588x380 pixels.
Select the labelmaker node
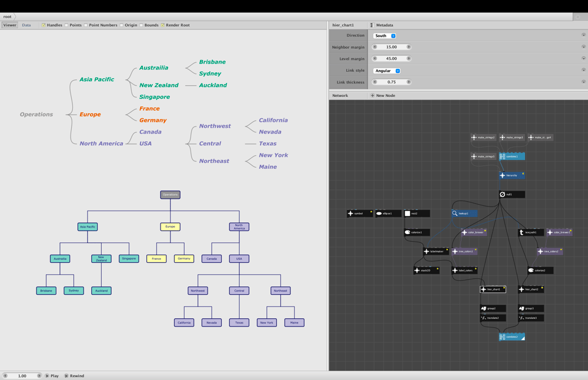(436, 251)
